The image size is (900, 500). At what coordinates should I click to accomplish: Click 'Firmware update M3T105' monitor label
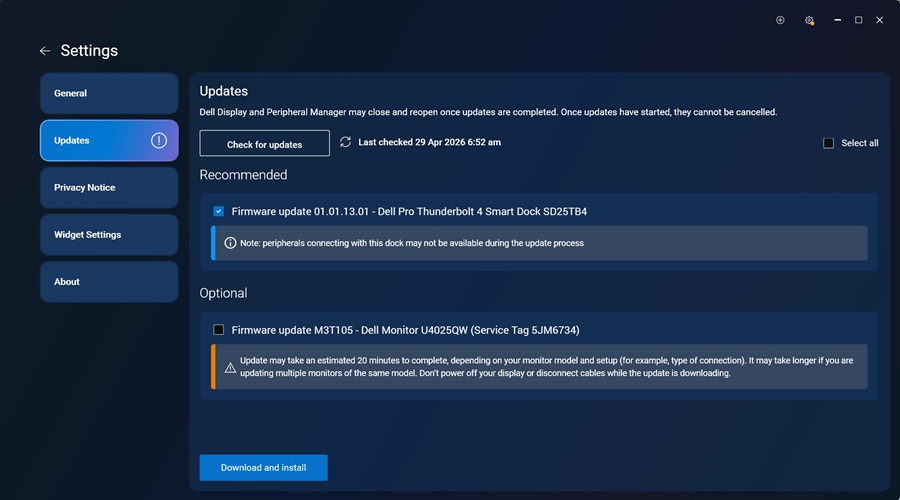click(x=405, y=330)
